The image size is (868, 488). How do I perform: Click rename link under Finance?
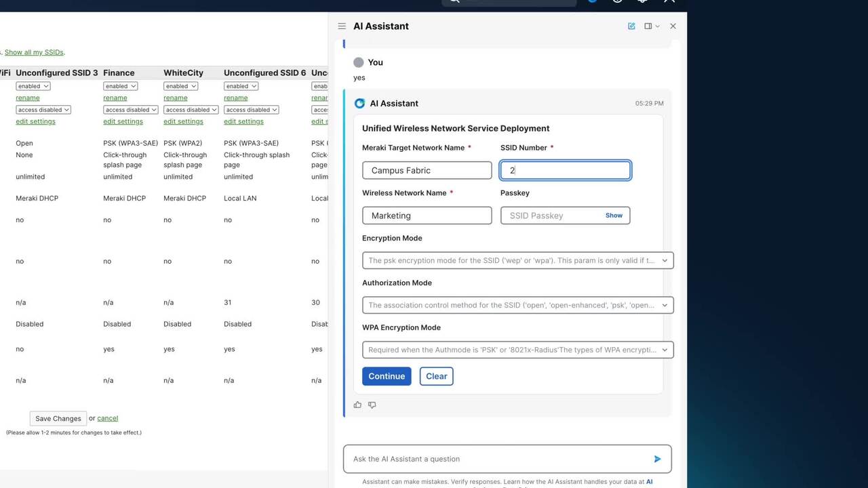(x=115, y=98)
